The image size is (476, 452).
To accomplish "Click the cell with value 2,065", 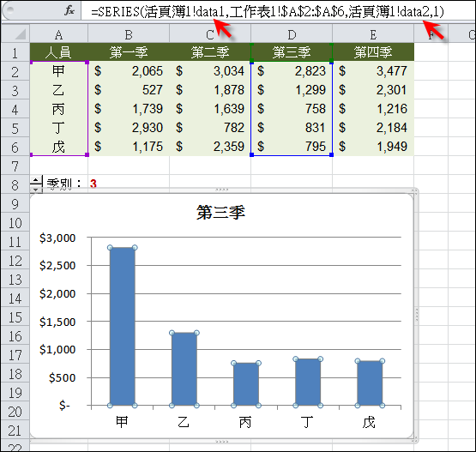I will tap(129, 71).
